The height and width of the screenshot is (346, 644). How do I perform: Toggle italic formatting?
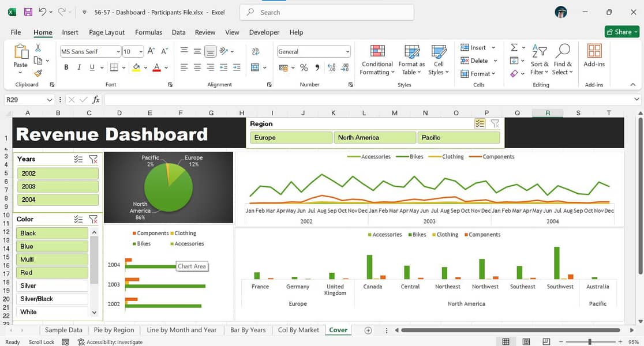[79, 67]
